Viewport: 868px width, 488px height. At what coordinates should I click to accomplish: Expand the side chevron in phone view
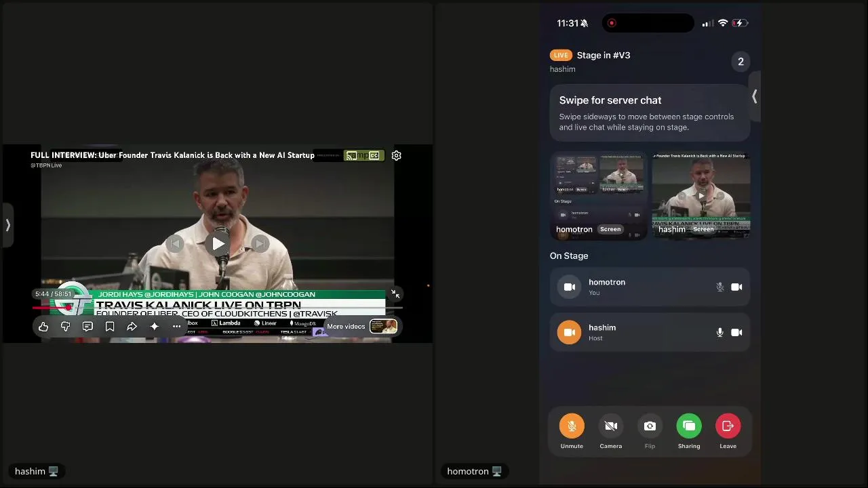(754, 97)
